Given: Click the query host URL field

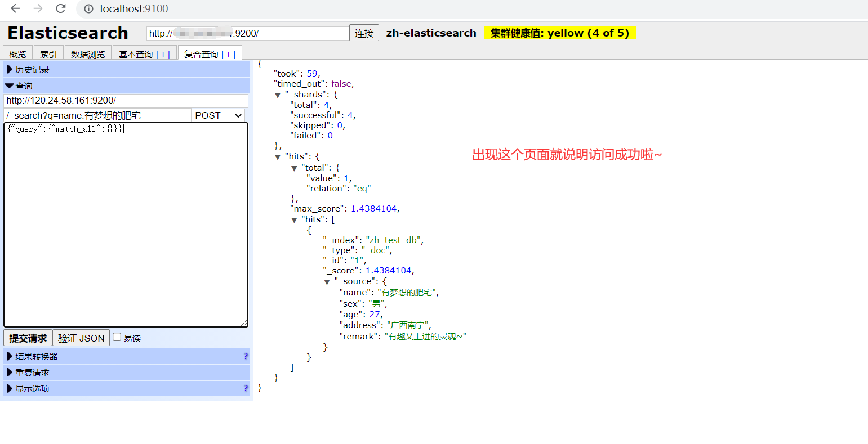Looking at the screenshot, I should tap(126, 101).
